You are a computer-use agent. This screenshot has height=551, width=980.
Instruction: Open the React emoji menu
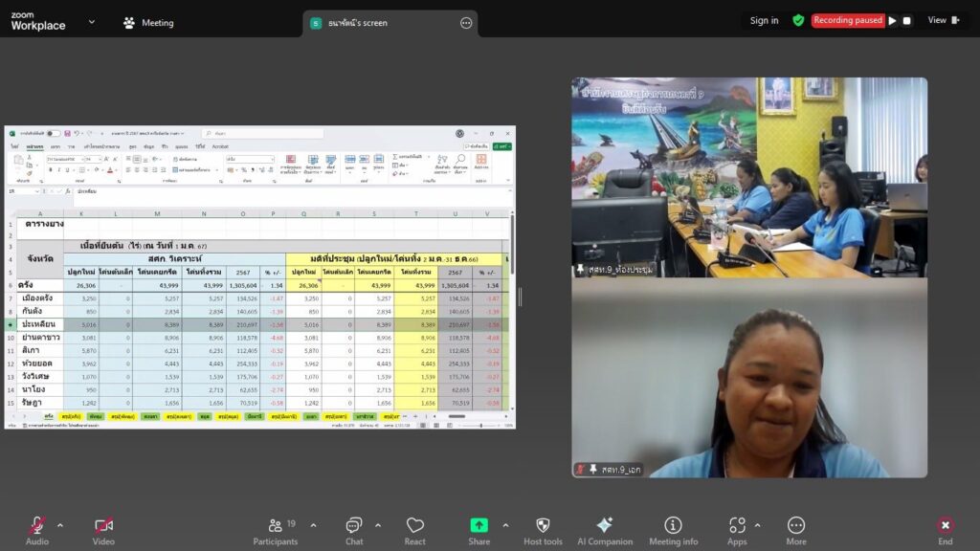(414, 526)
